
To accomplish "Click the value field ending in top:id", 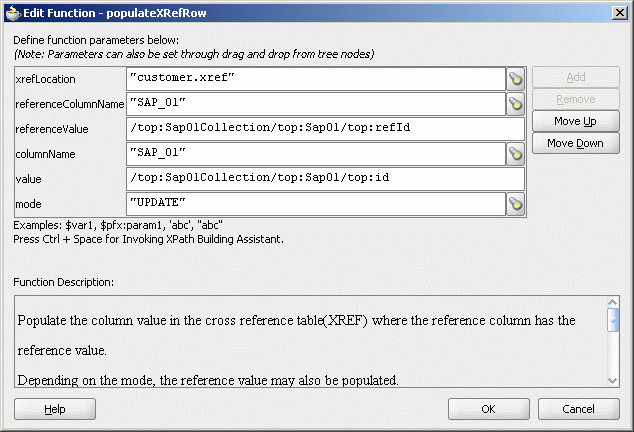I will click(x=325, y=179).
